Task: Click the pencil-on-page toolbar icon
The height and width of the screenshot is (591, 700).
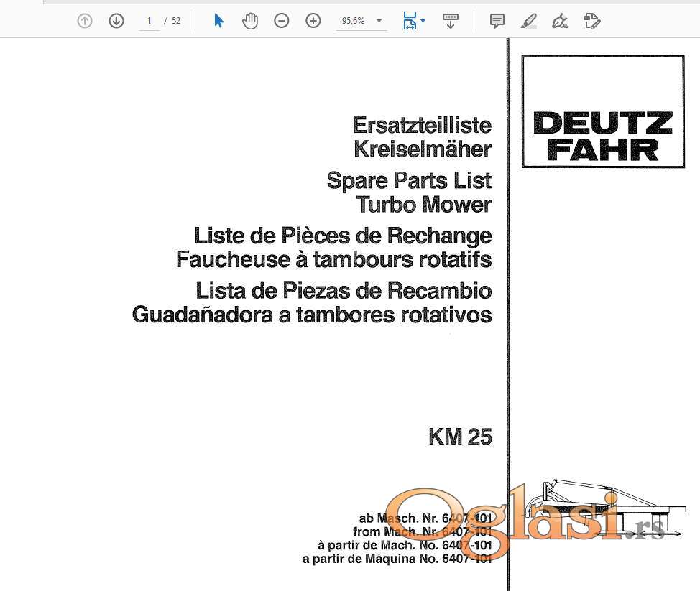Action: [x=592, y=21]
